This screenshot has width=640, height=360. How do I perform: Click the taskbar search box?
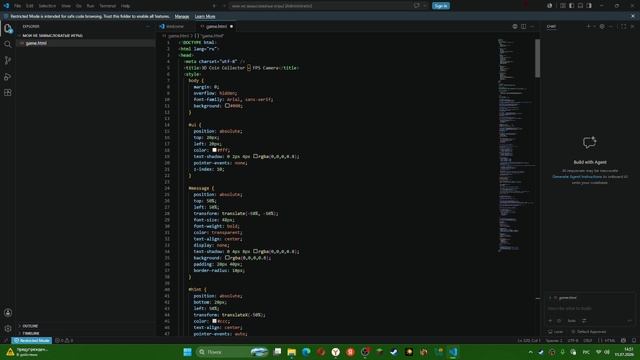232,352
